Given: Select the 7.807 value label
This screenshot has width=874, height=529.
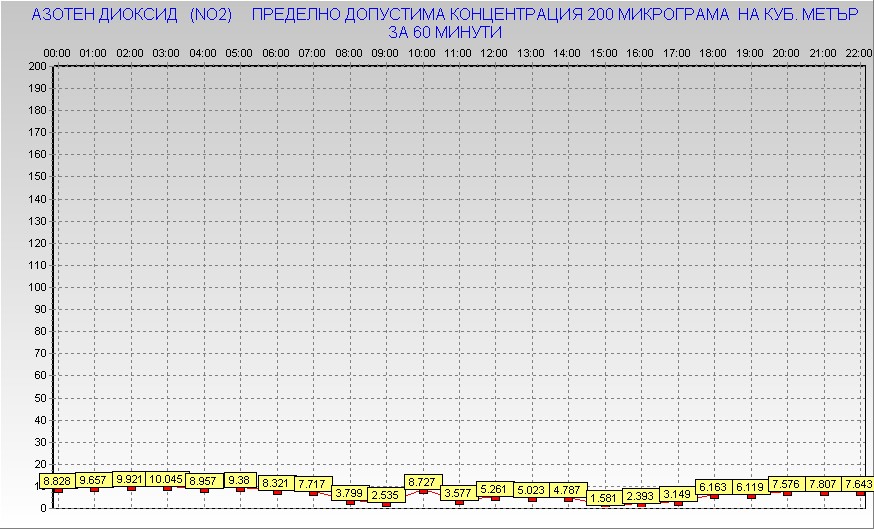Looking at the screenshot, I should click(824, 485).
